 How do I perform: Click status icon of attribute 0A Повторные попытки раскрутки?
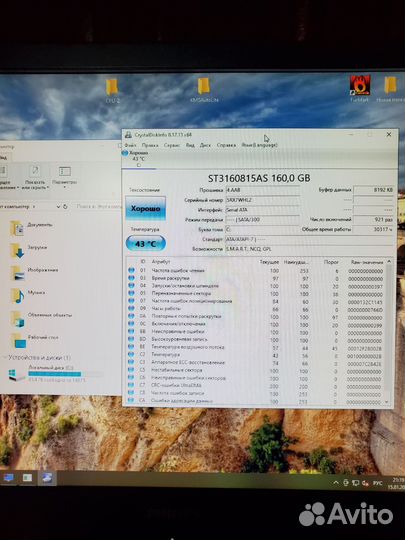131,316
